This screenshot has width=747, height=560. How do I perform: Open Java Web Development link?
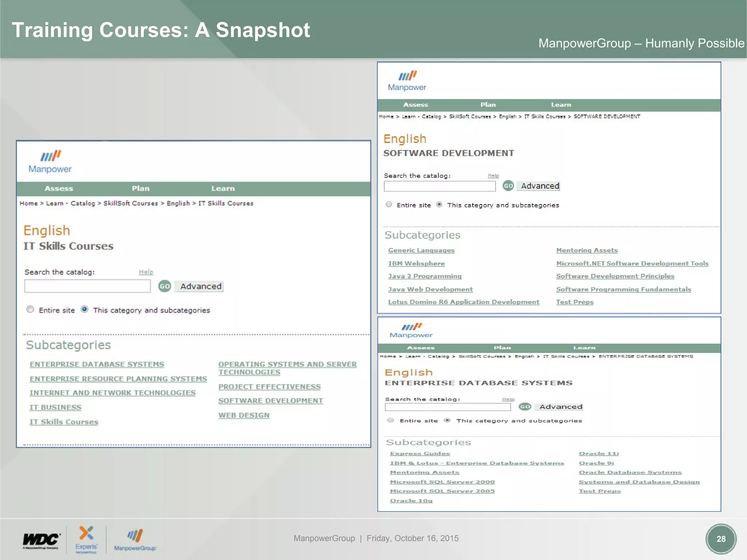(x=430, y=289)
